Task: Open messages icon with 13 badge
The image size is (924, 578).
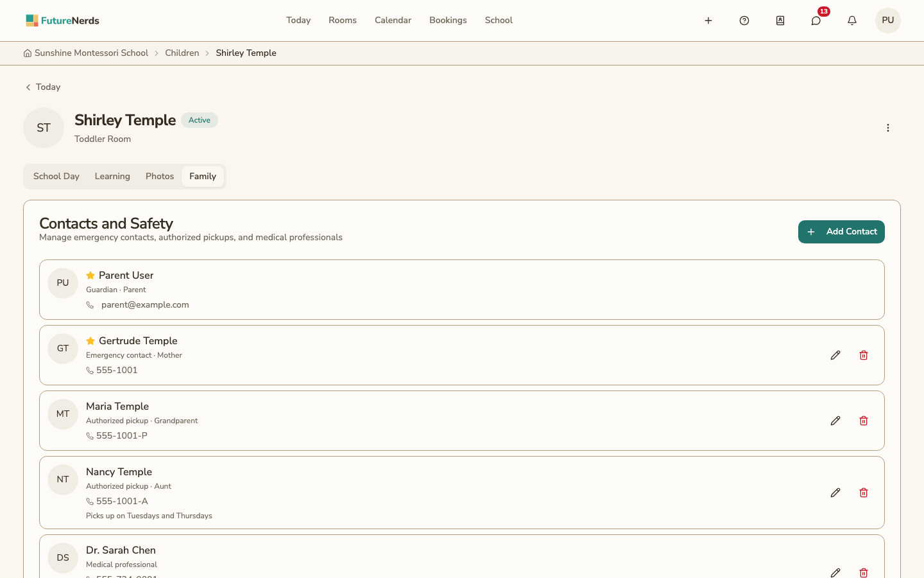Action: click(816, 21)
